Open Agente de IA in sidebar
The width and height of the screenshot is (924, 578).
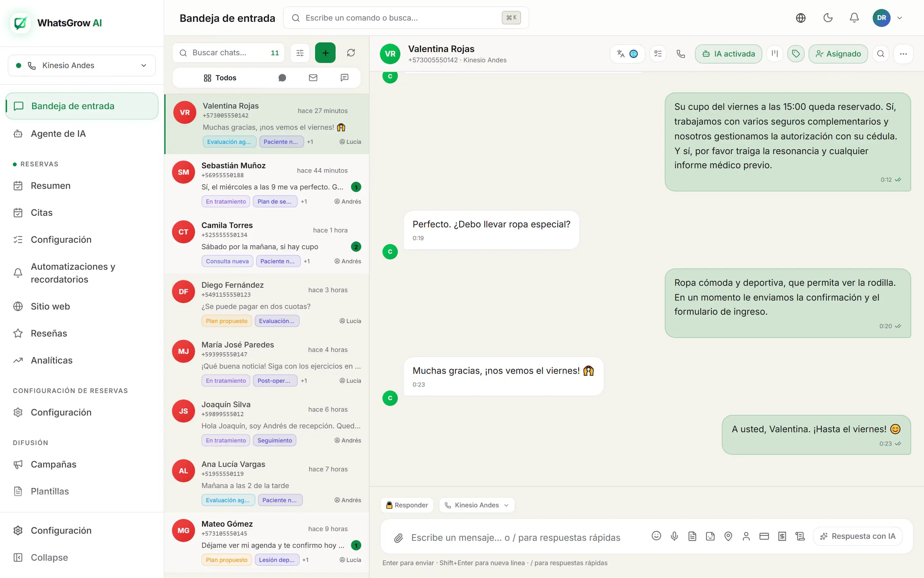pos(82,134)
